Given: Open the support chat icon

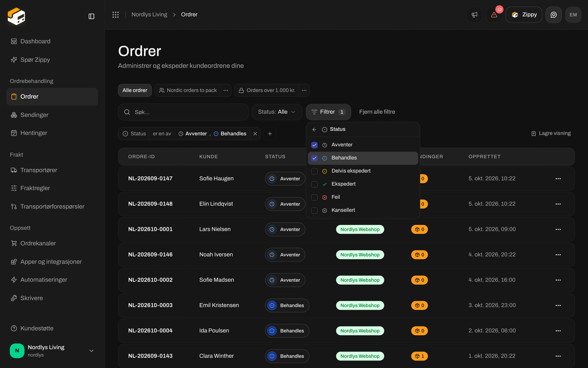Looking at the screenshot, I should coord(553,15).
